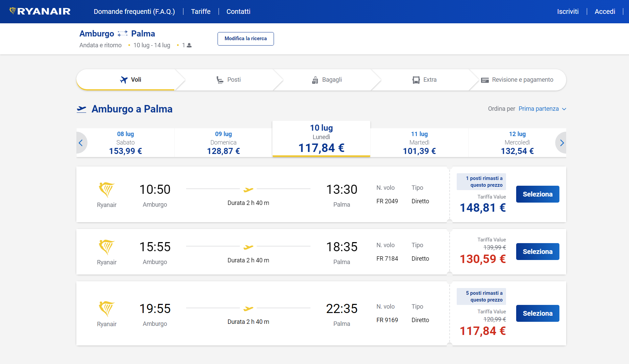Viewport: 629px width, 364px height.
Task: Click Modifica la ricerca button
Action: tap(246, 38)
